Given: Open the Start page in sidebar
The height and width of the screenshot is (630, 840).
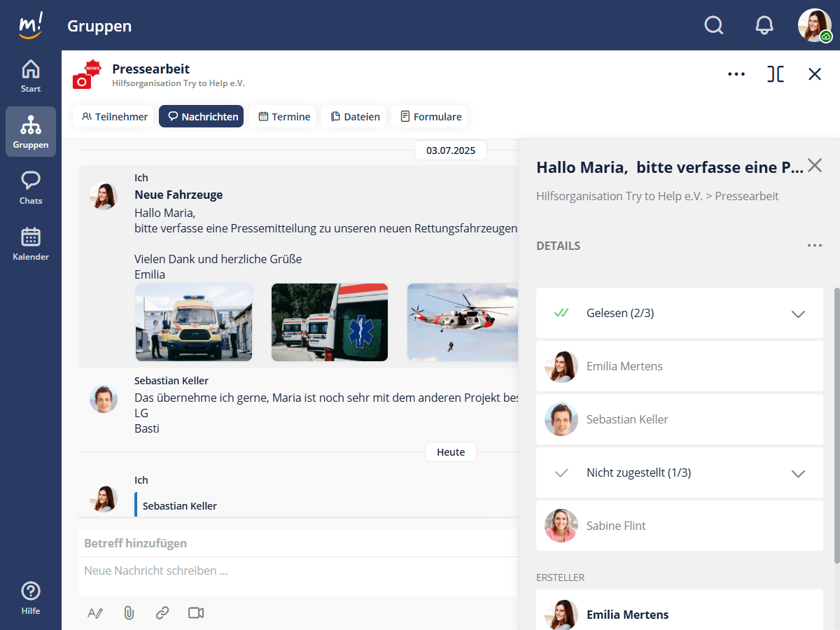Looking at the screenshot, I should 31,76.
